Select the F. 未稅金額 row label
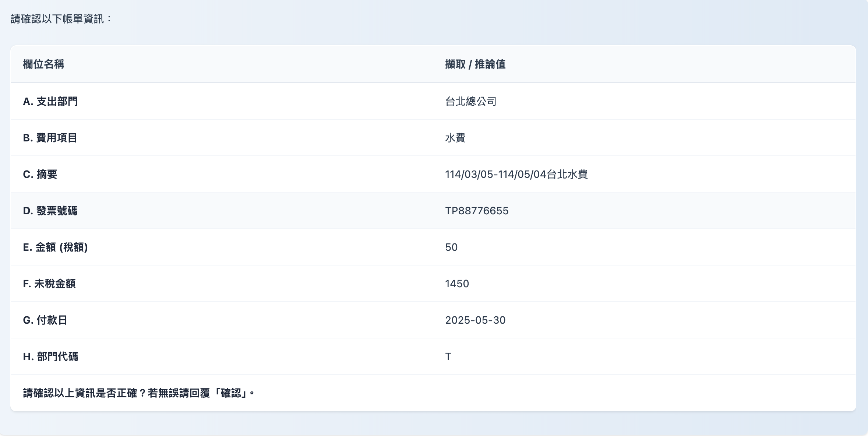 pos(49,284)
